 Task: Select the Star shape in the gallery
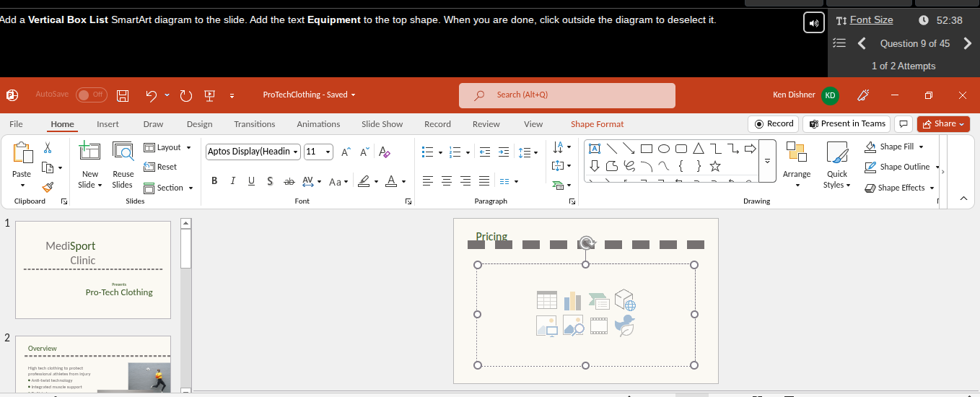coord(715,166)
